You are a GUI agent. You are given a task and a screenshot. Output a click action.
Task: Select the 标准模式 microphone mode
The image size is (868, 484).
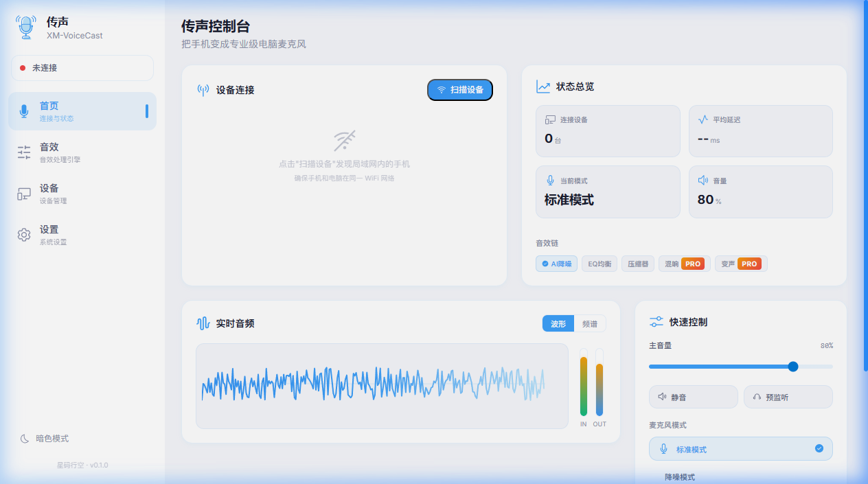tap(741, 449)
